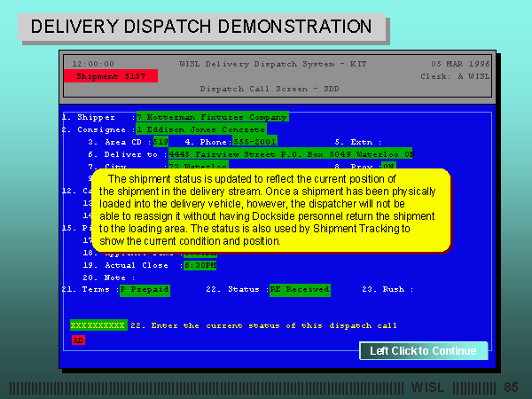Click the Area CD field 519
Viewport: 532px width, 399px height.
[x=160, y=141]
